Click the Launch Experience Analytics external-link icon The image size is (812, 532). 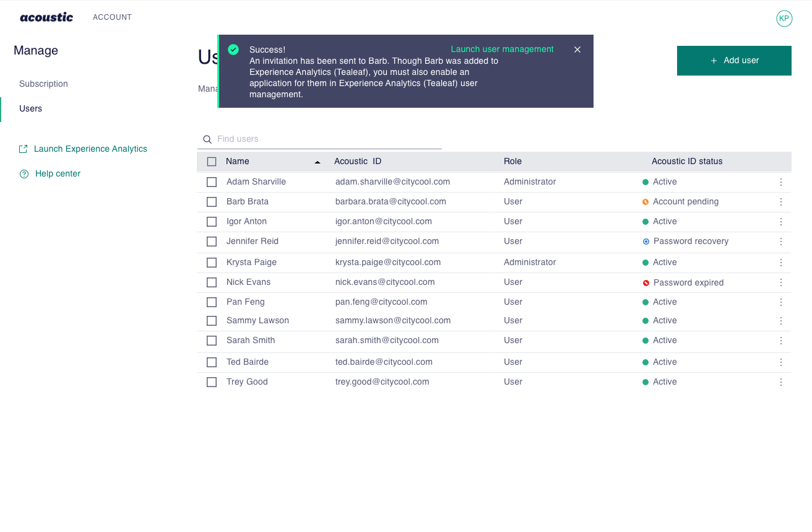click(24, 149)
